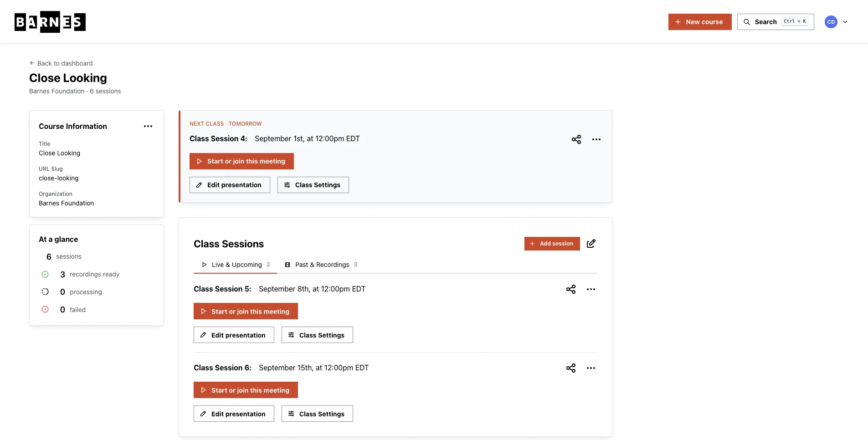
Task: Switch to Past & Recordings tab
Action: (x=321, y=265)
